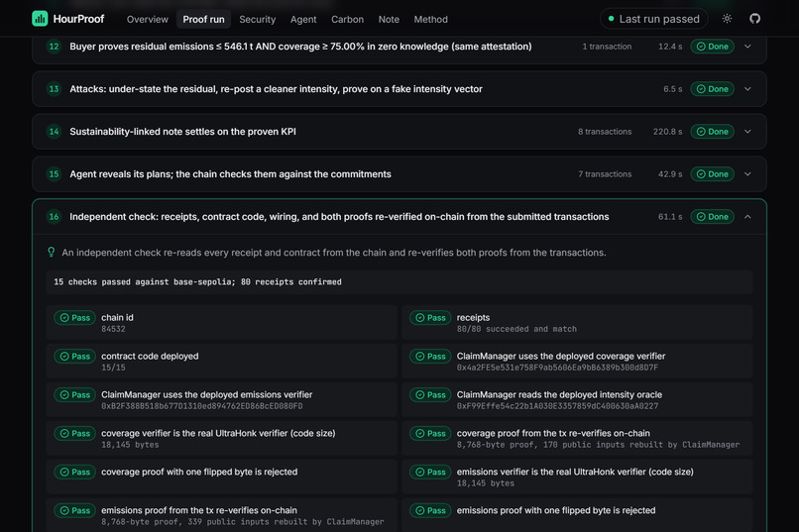Go to the Agent tab
Screen dimensions: 799x532
(303, 20)
